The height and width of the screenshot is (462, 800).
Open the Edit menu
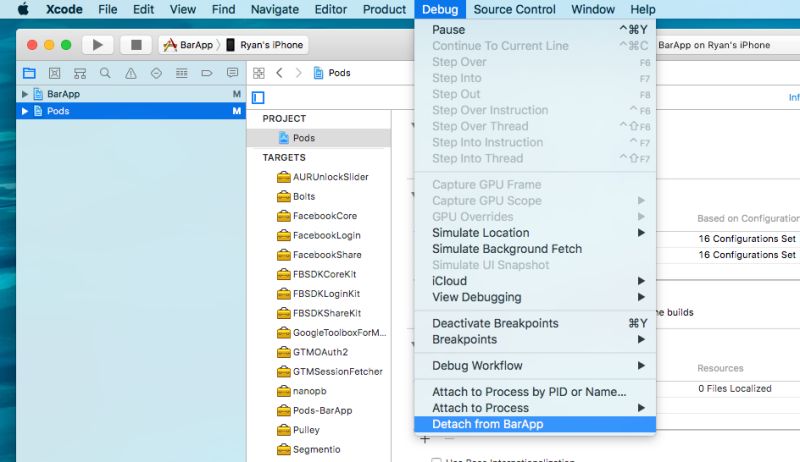(x=143, y=9)
